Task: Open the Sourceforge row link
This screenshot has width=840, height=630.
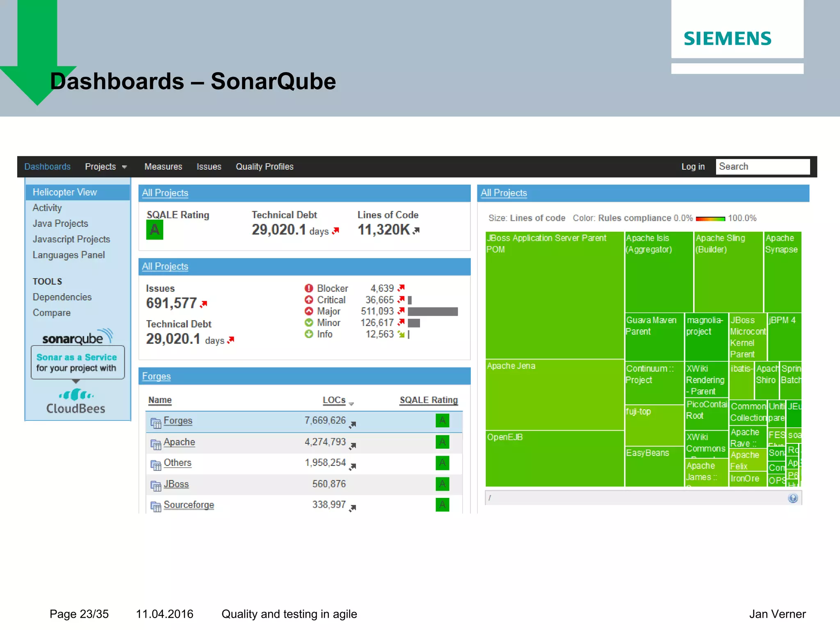Action: click(189, 505)
